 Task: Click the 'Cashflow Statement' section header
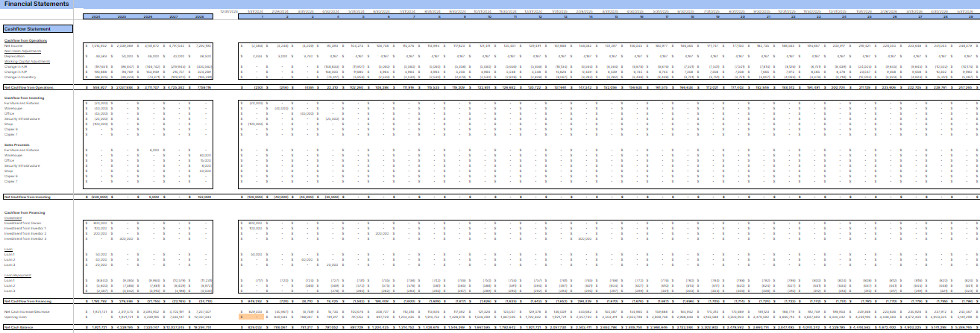(x=37, y=28)
